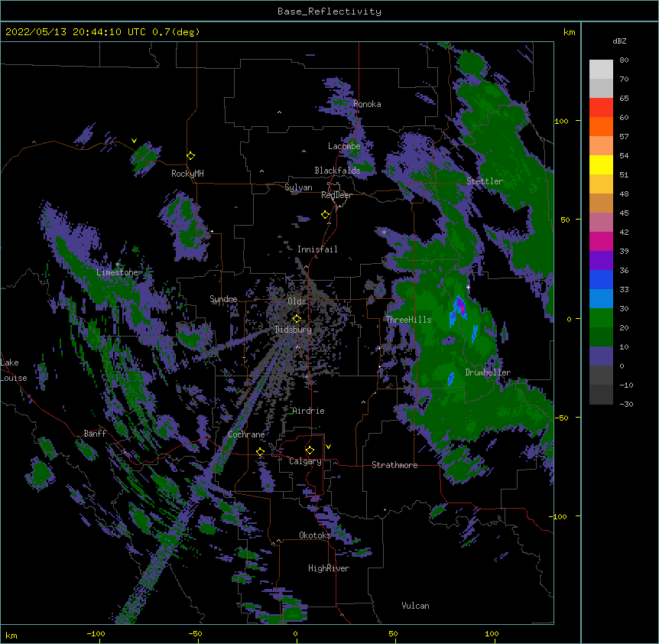Select the km unit label at top right
This screenshot has height=644, width=659.
(569, 32)
